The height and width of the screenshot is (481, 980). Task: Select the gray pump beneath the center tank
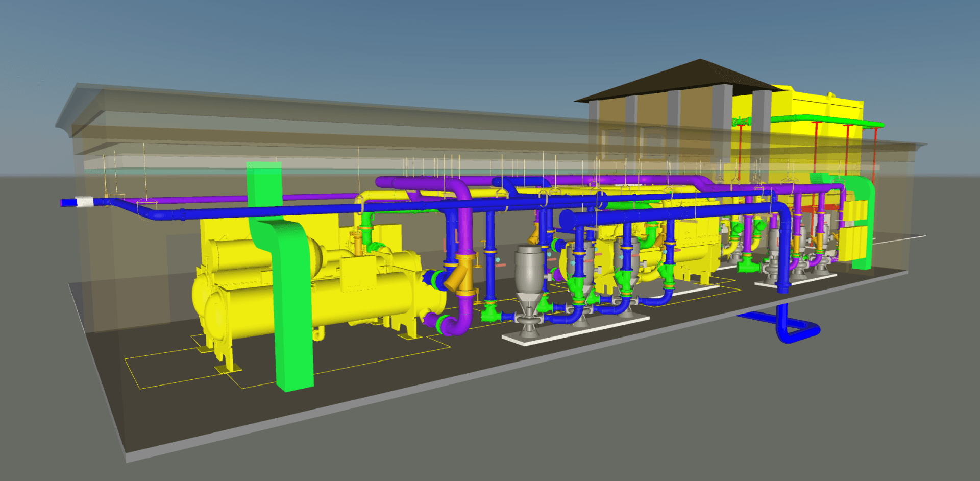click(528, 321)
